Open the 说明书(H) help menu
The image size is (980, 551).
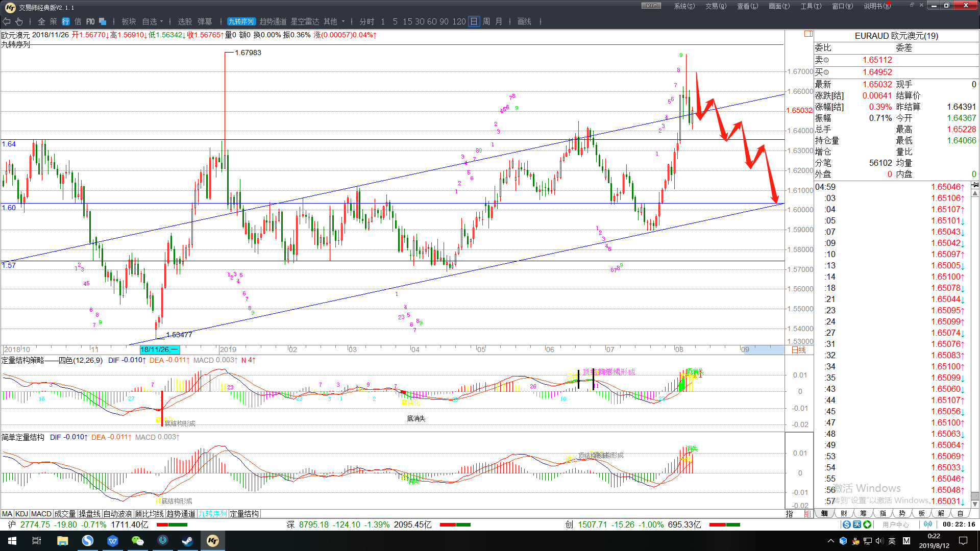[877, 6]
